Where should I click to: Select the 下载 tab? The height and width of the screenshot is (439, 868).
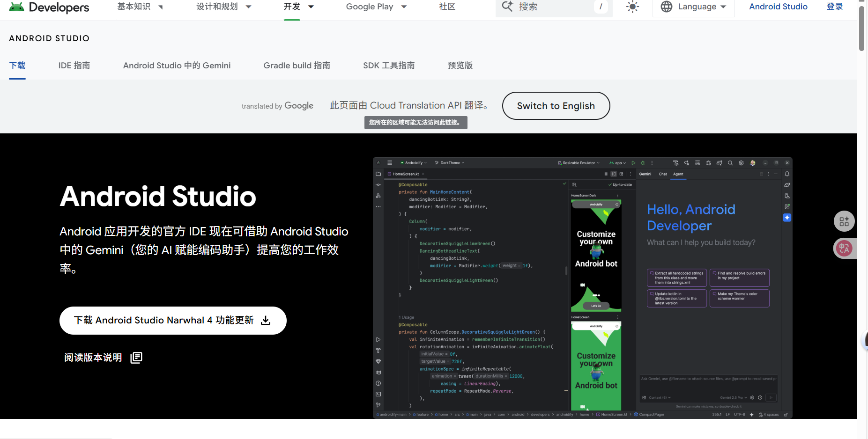coord(17,66)
